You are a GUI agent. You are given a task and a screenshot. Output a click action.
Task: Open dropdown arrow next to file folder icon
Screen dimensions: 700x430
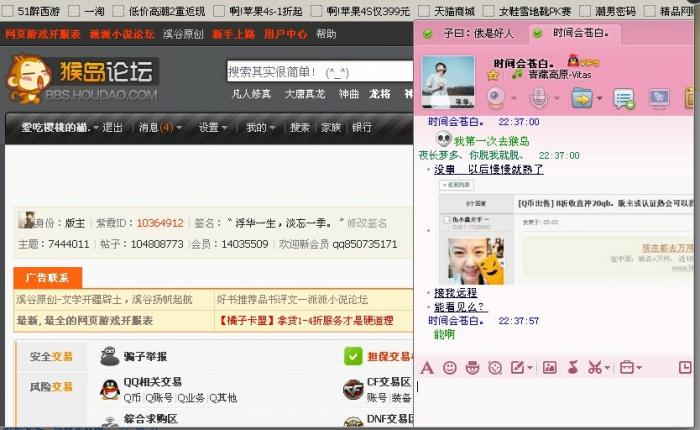pyautogui.click(x=600, y=98)
